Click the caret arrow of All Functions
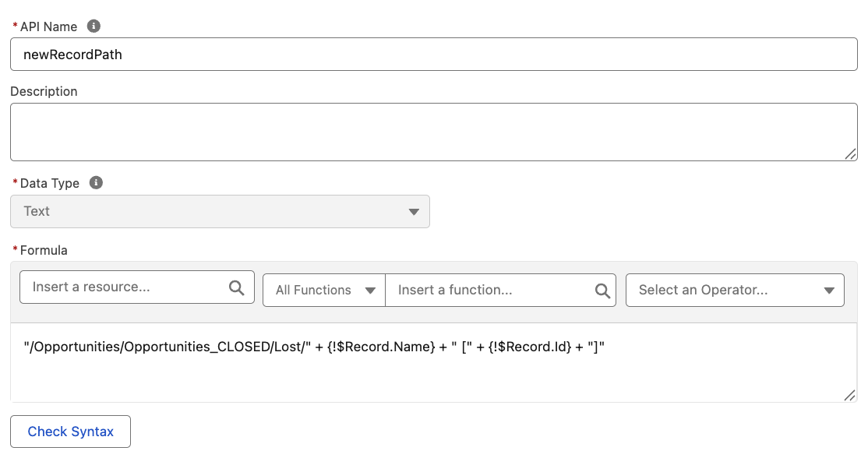Image resolution: width=868 pixels, height=458 pixels. click(x=371, y=291)
